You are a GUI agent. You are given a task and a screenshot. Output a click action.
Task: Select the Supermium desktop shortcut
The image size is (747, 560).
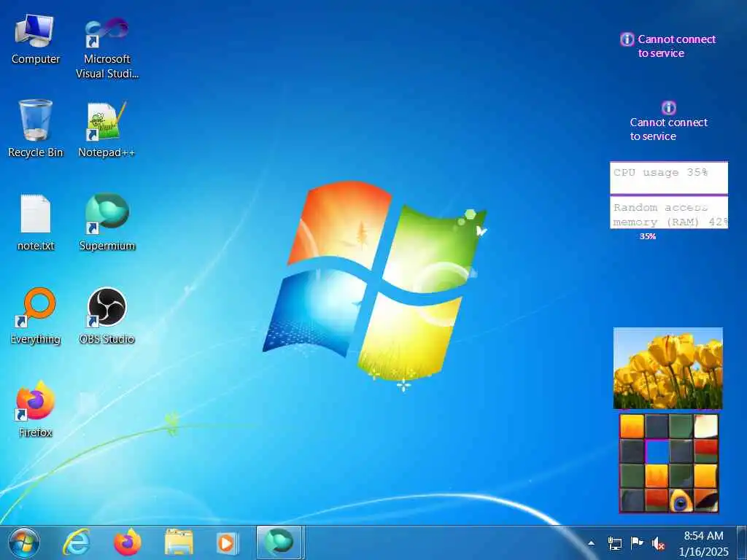pyautogui.click(x=107, y=222)
